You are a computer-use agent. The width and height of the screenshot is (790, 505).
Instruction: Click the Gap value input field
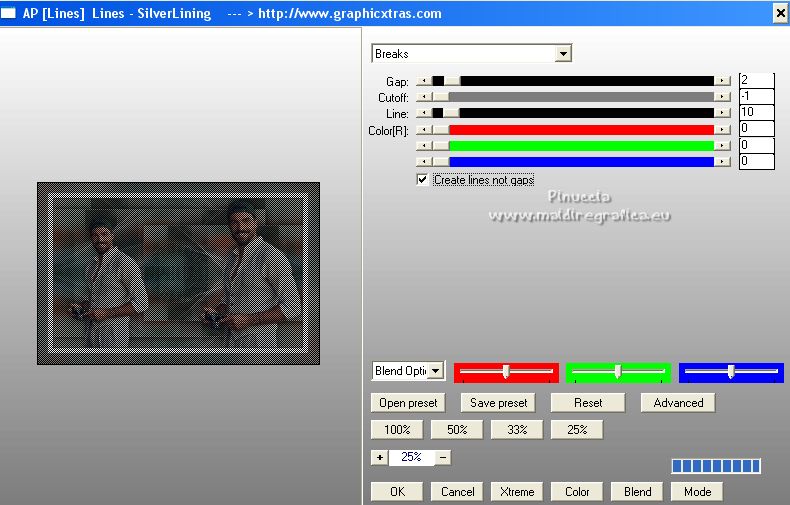coord(756,80)
